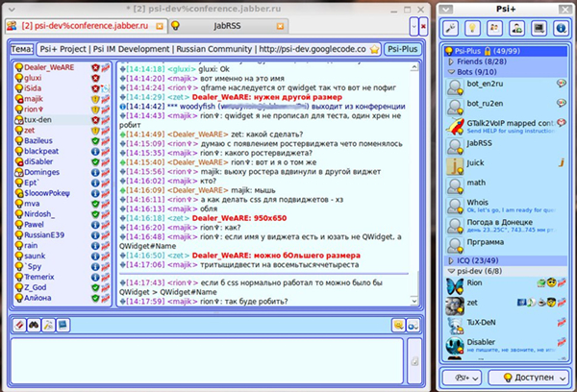This screenshot has width=577, height=392.
Task: Click the hammer configure-room icon in chat toolbar
Action: 48,325
